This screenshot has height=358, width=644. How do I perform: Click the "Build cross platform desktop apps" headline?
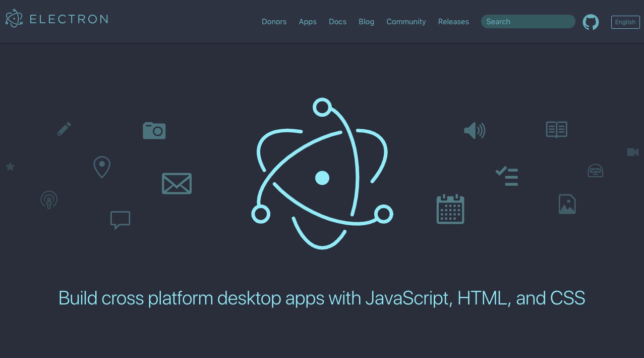(x=322, y=298)
